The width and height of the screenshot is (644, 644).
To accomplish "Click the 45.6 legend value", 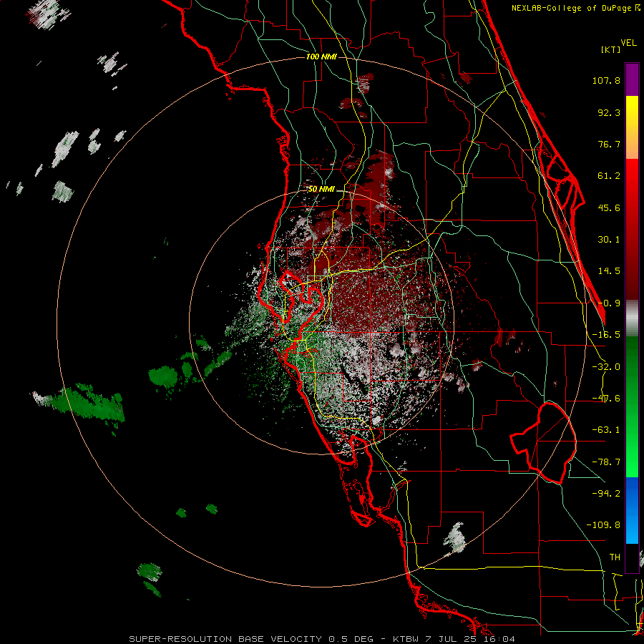I will 609,208.
